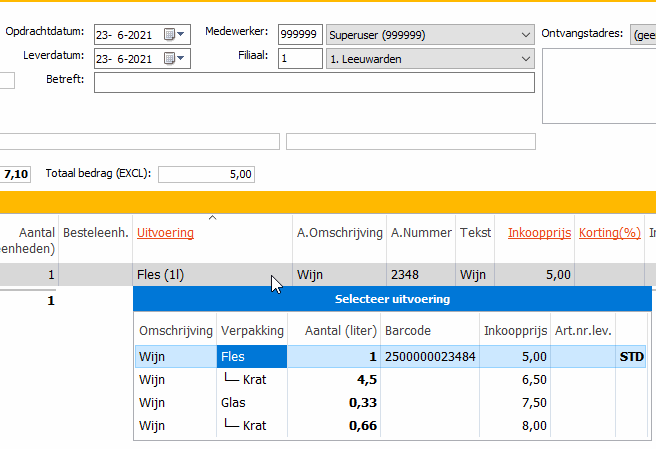
Task: Select the Glas packaging row
Action: tap(390, 403)
